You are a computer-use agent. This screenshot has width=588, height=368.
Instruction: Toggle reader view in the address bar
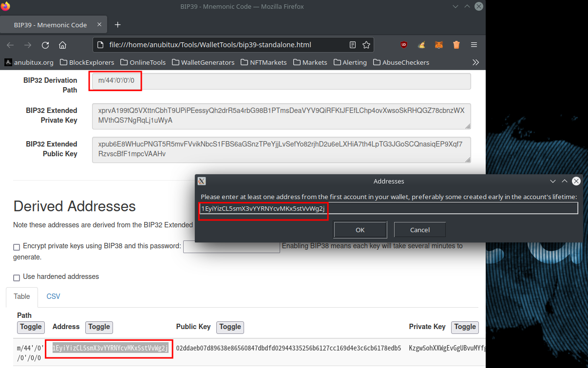pos(353,45)
